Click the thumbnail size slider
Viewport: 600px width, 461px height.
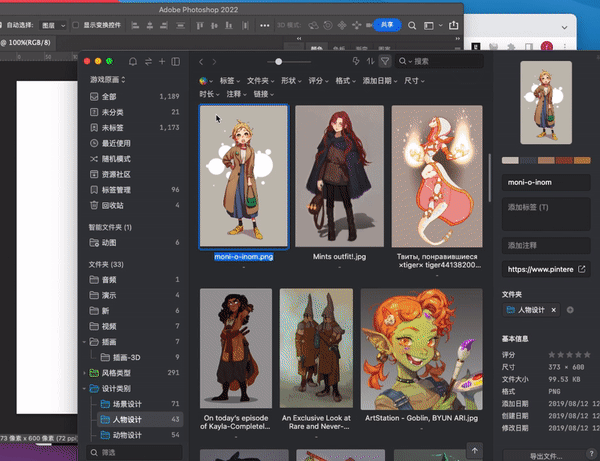(x=279, y=62)
